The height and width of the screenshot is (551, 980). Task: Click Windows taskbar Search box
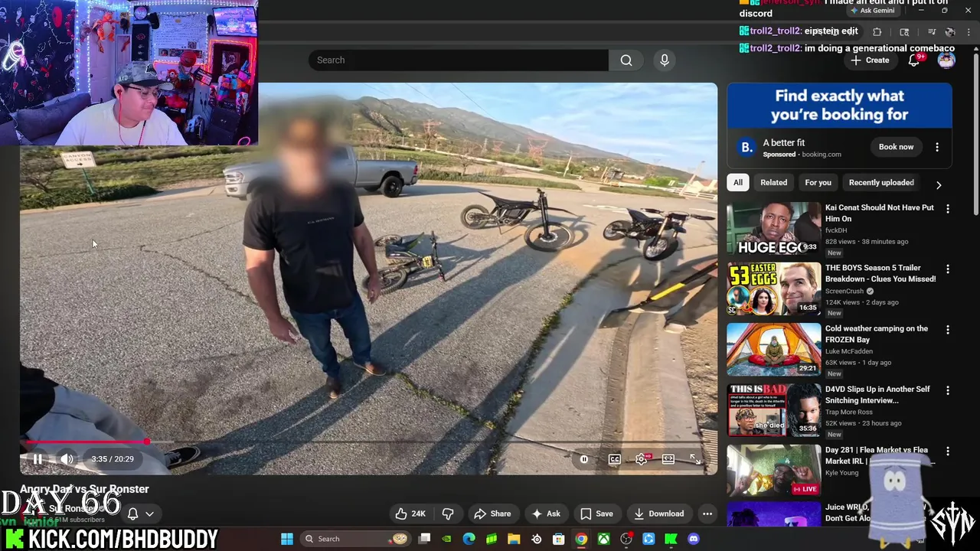pos(355,539)
